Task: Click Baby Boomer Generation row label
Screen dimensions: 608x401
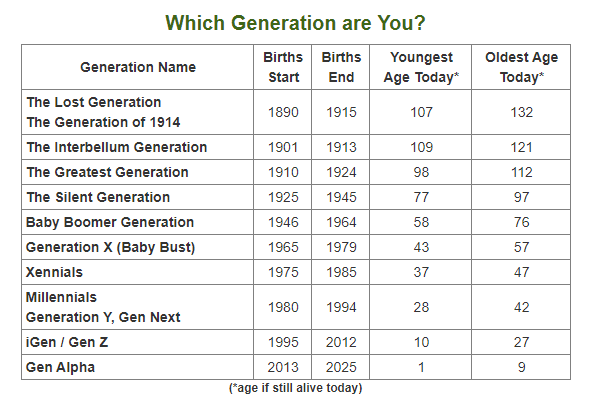Action: (110, 222)
